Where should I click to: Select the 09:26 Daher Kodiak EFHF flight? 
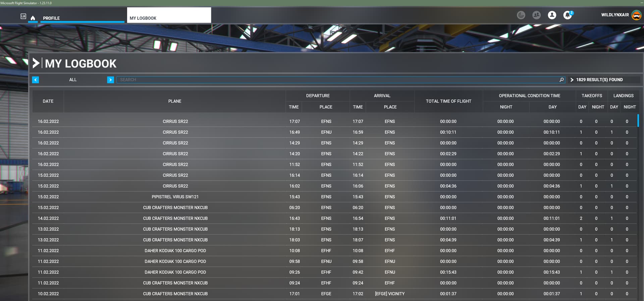click(x=175, y=272)
